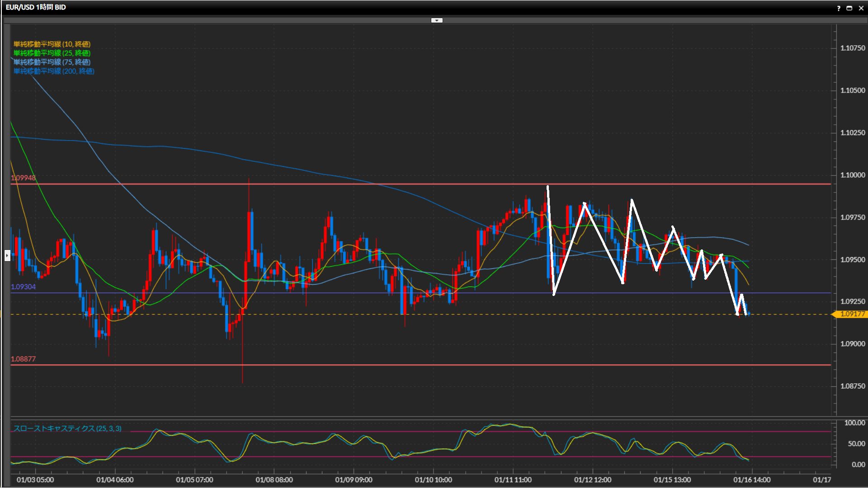Click the 01/03 05:00 time axis label
This screenshot has width=868, height=488.
pos(35,480)
